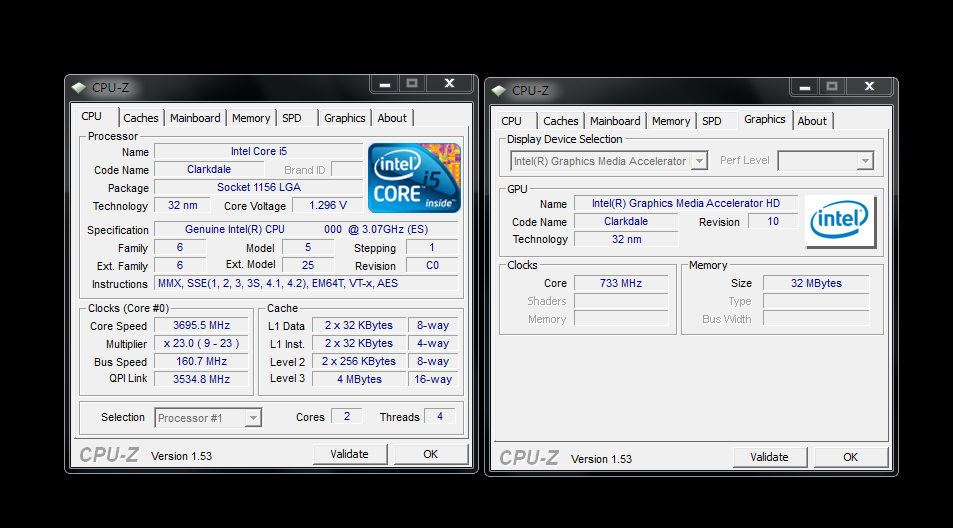Close the left CPU-Z window

449,84
